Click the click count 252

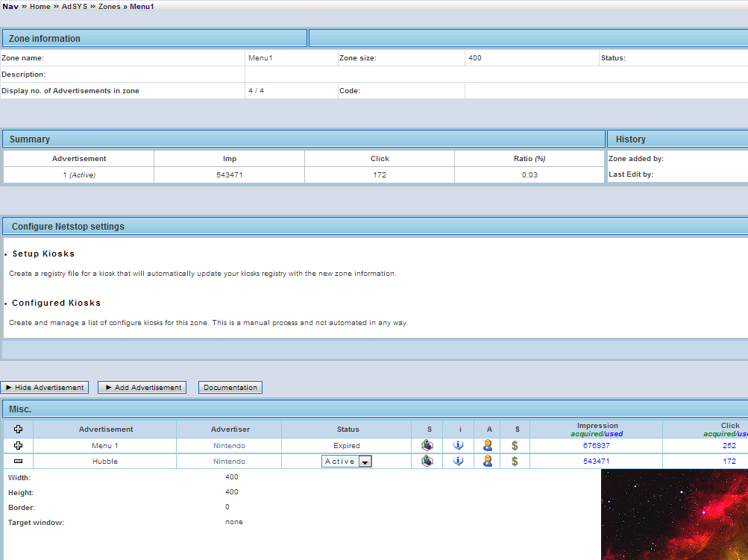[x=729, y=445]
